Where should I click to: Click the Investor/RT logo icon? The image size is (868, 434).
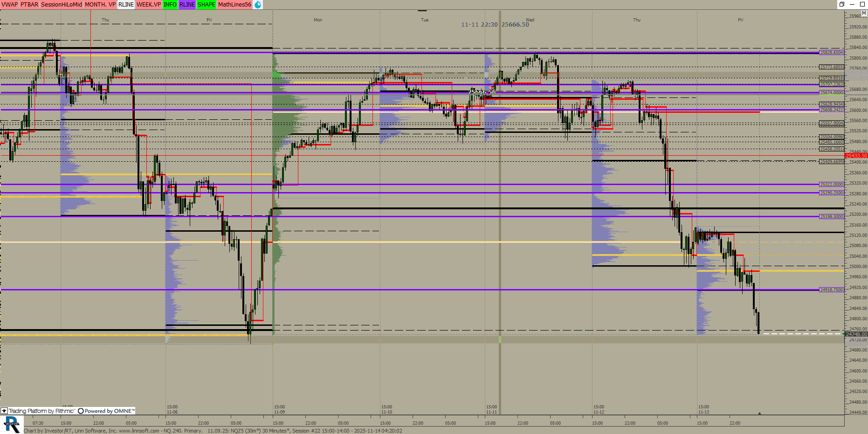(12, 425)
